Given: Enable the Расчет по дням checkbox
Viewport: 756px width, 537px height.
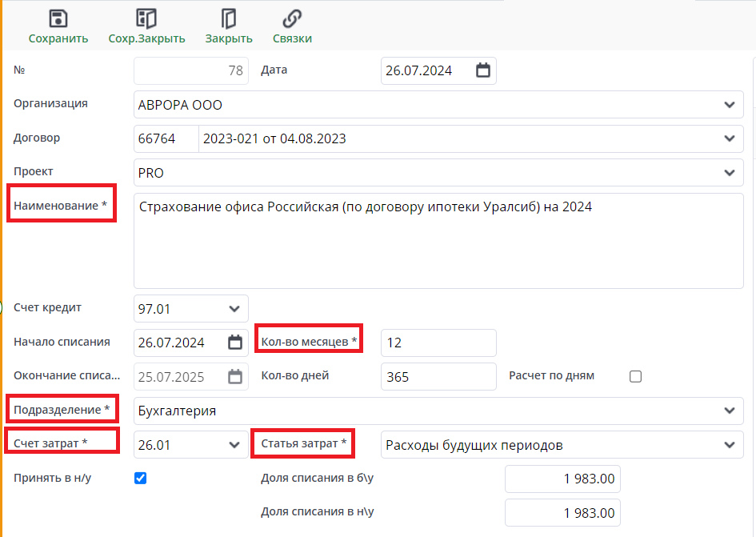Looking at the screenshot, I should pyautogui.click(x=635, y=376).
